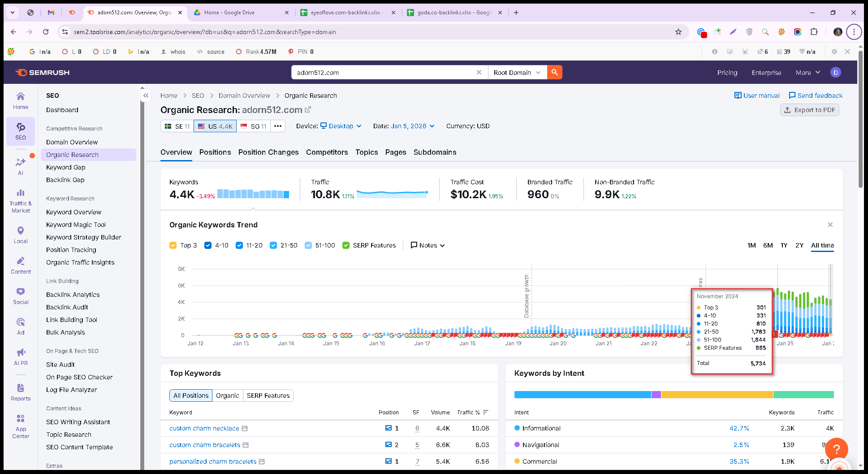Image resolution: width=868 pixels, height=474 pixels.
Task: Open Traffic & Market sidebar section
Action: click(21, 200)
